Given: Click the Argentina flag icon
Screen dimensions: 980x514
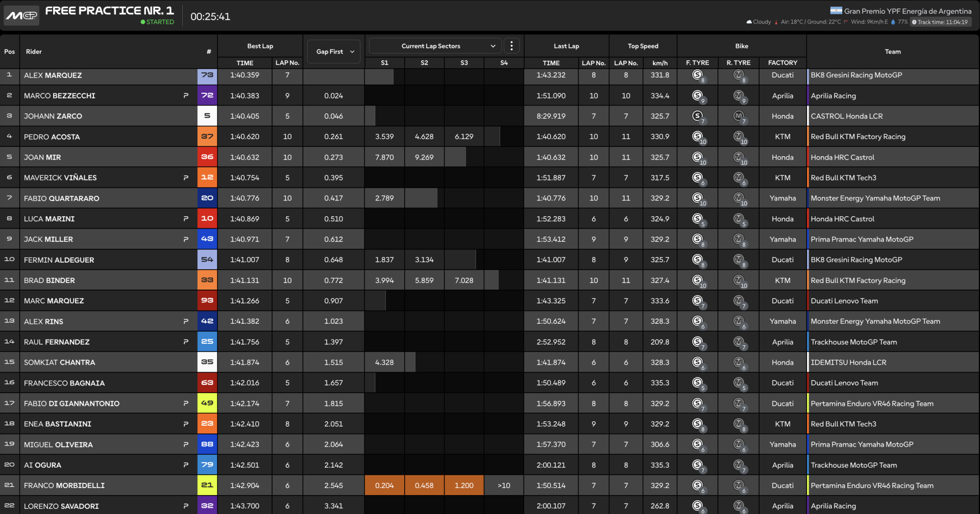Looking at the screenshot, I should click(836, 11).
